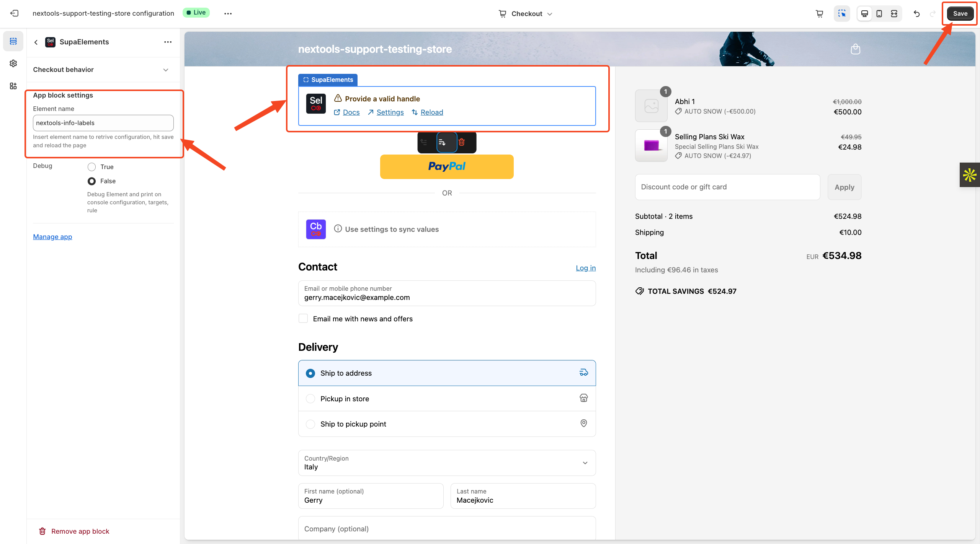Select Ship to address delivery option

tap(447, 373)
